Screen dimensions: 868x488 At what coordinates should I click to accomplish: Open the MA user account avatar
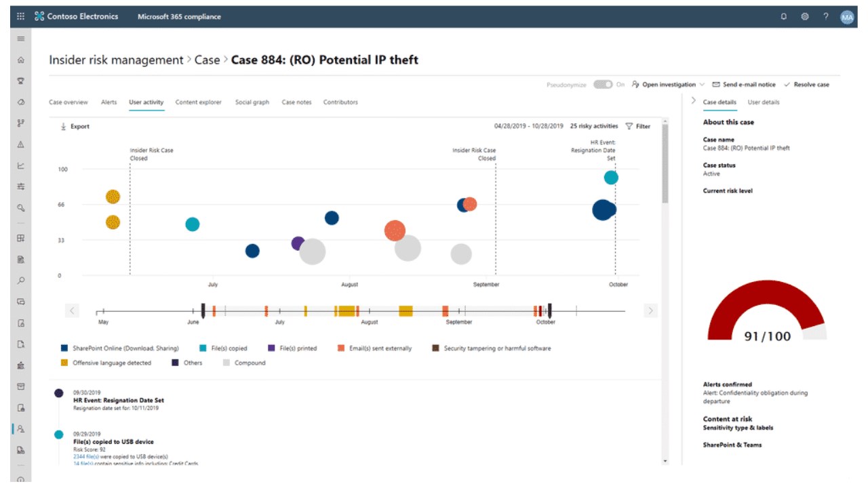[847, 17]
